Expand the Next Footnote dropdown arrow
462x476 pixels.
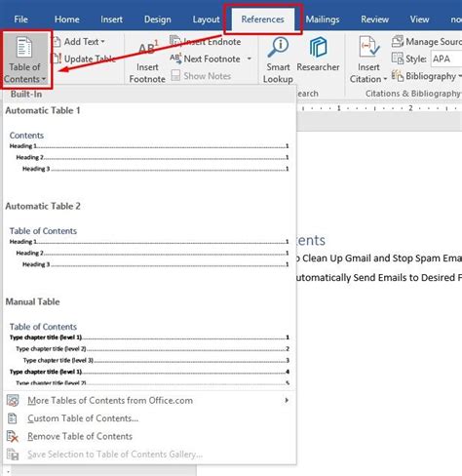click(x=250, y=59)
